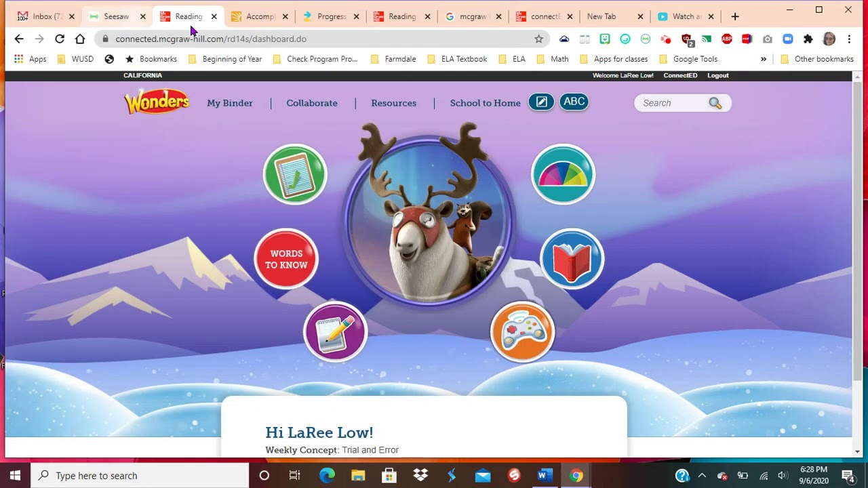Click the magnifying glass search icon
Image resolution: width=868 pixels, height=488 pixels.
715,103
